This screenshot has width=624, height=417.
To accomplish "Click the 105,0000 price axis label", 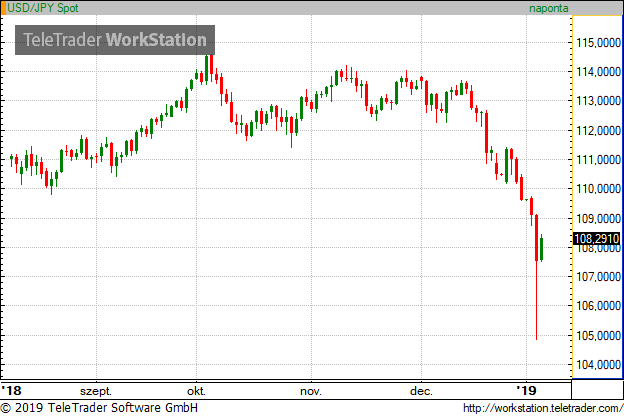I will point(599,335).
